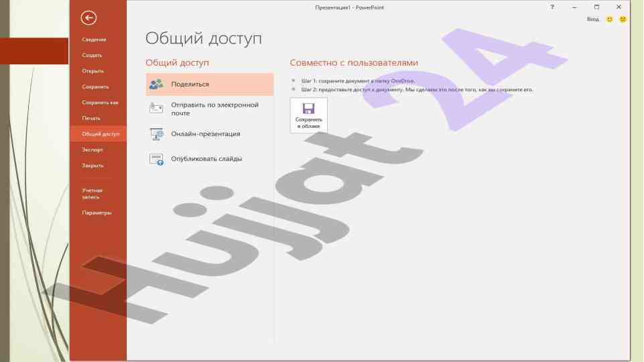Click the back arrow to exit backstage view

88,18
